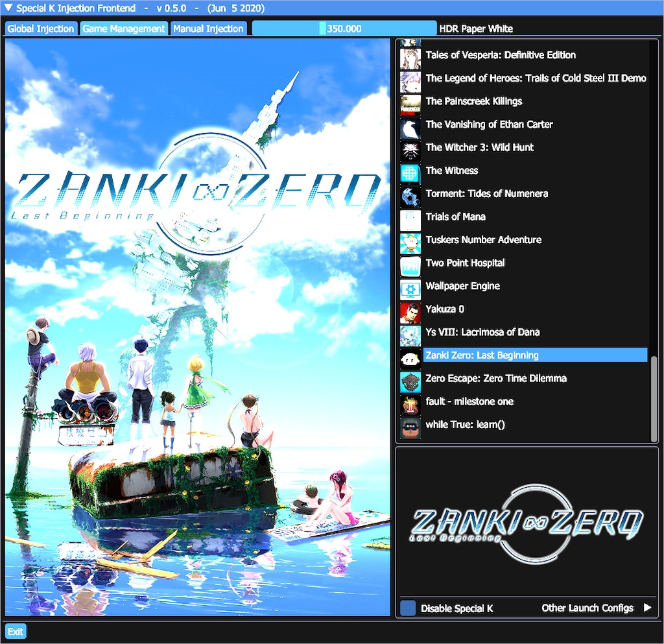Select Yakuza 0 entry
This screenshot has width=664, height=644.
point(445,309)
